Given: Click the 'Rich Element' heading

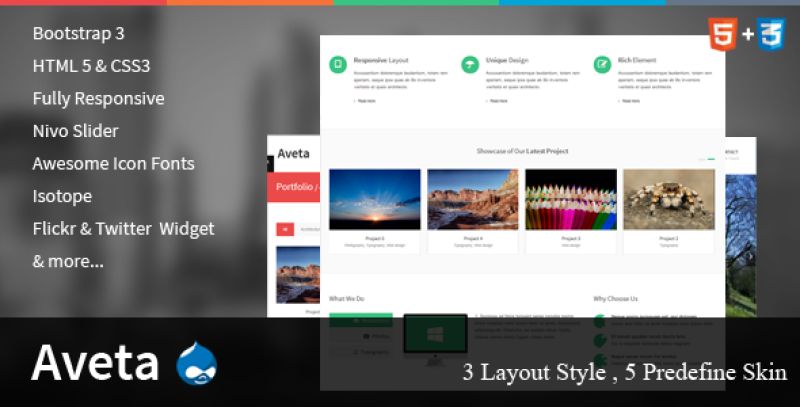Looking at the screenshot, I should 637,60.
